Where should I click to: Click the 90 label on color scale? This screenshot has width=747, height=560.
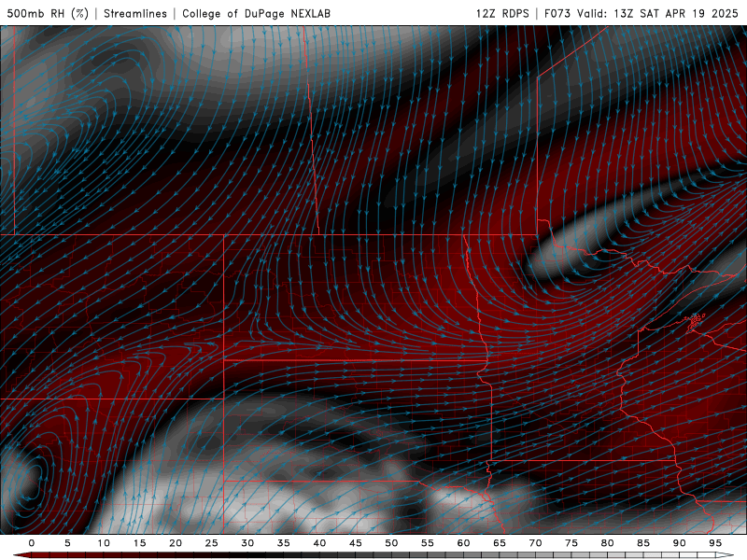pos(680,543)
